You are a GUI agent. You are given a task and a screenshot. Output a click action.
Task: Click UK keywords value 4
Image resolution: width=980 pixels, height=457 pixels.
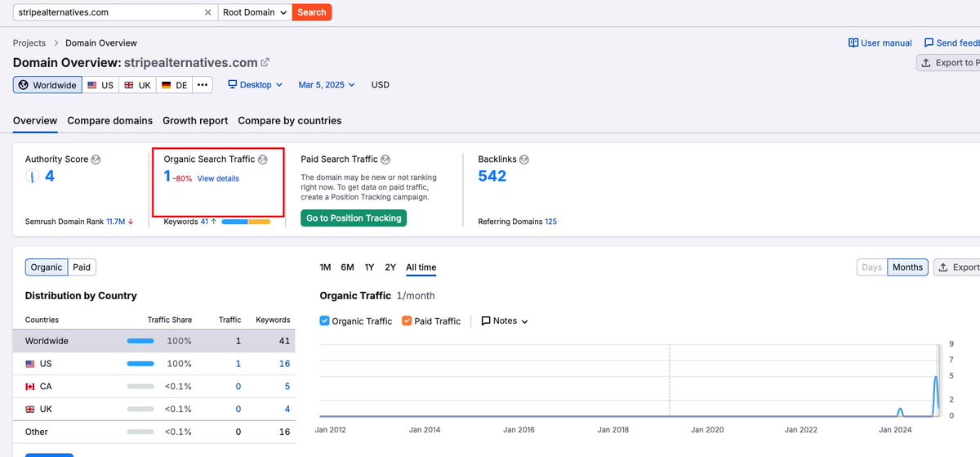pos(287,410)
